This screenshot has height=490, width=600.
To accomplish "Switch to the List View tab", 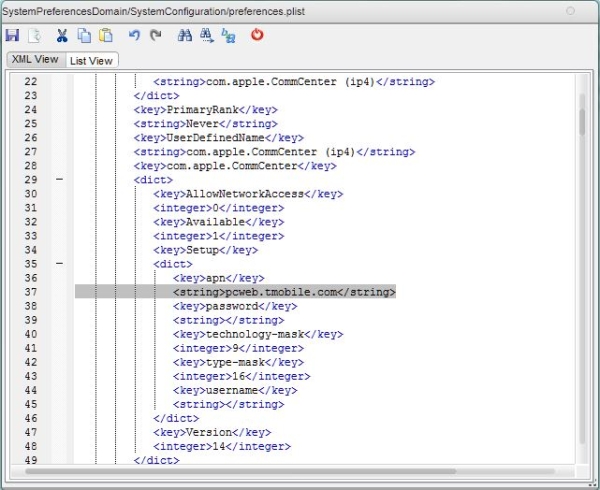I will pos(92,60).
